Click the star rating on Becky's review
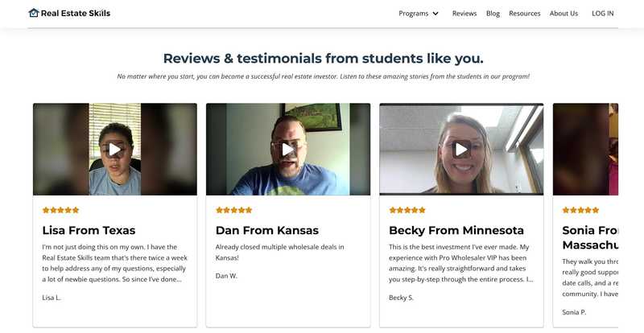 pos(407,210)
